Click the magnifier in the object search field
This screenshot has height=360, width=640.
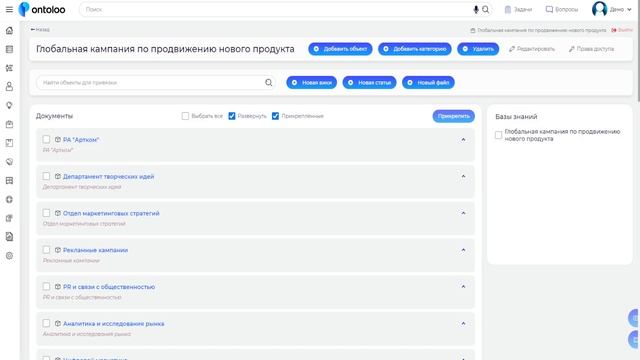[269, 82]
